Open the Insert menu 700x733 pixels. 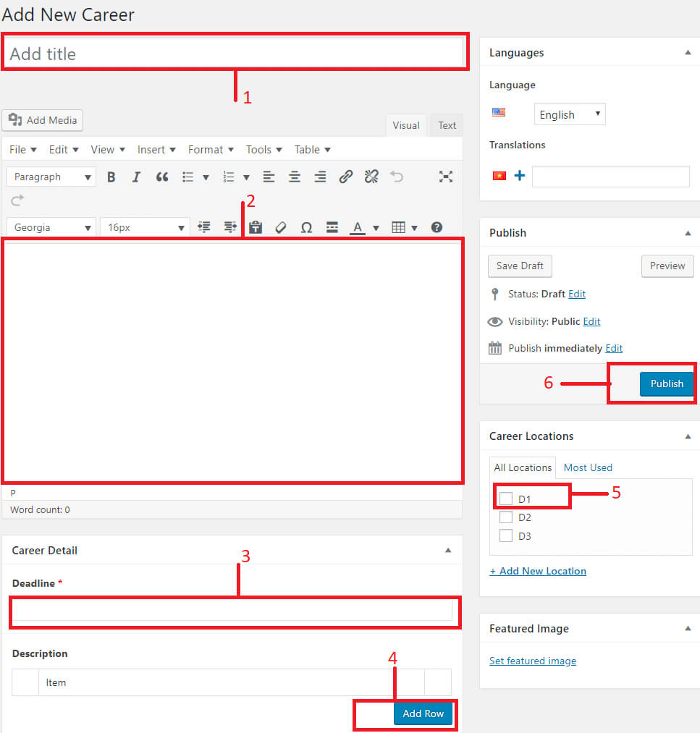pyautogui.click(x=156, y=149)
